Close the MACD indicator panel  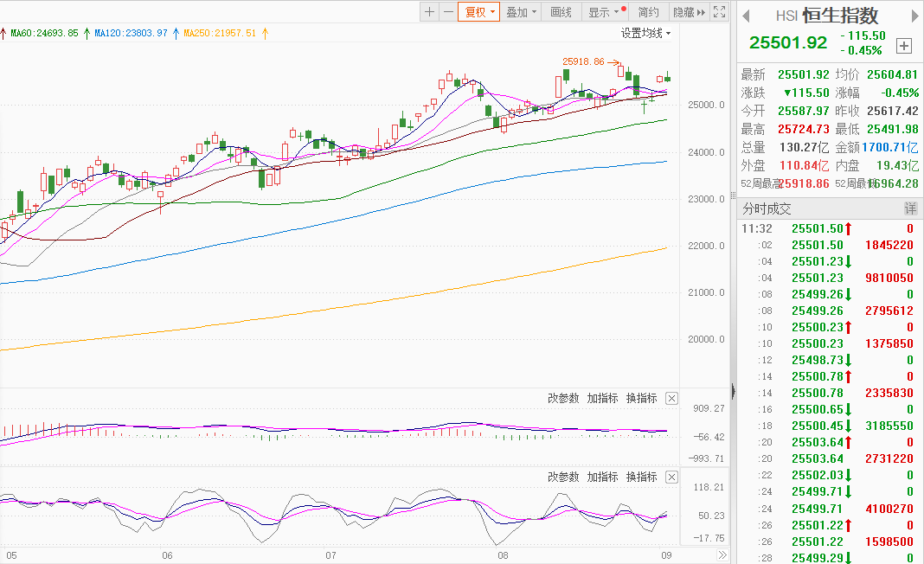pos(672,399)
